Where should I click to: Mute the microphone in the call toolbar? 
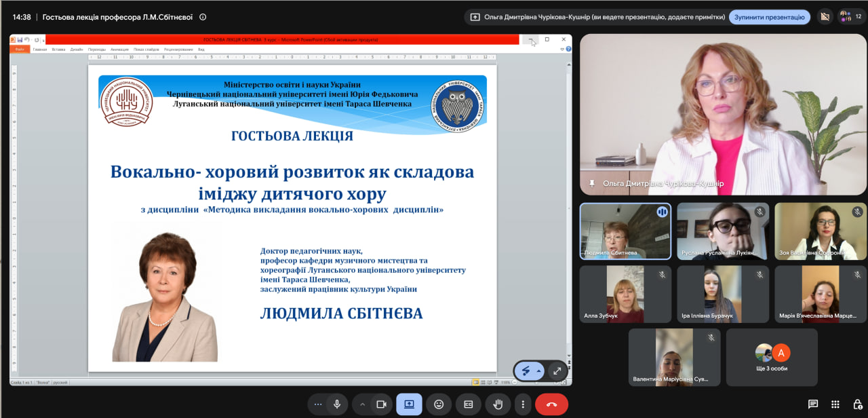tap(336, 404)
